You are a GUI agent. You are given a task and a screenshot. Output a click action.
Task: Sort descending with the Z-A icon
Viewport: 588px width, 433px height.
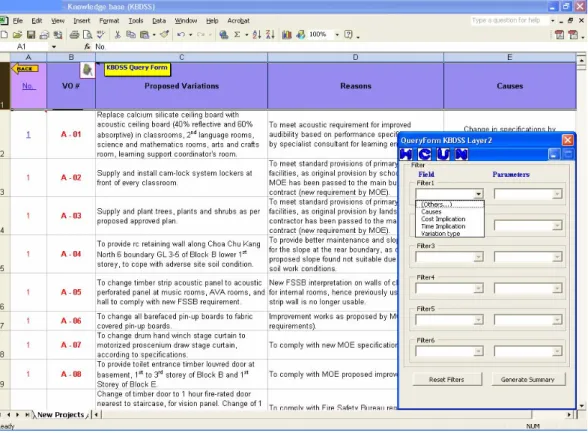[270, 35]
